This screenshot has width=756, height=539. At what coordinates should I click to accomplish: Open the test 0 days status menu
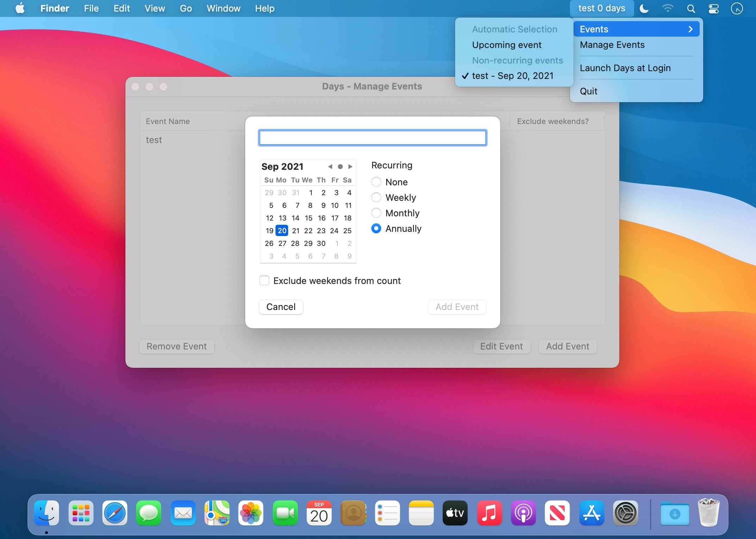coord(601,8)
